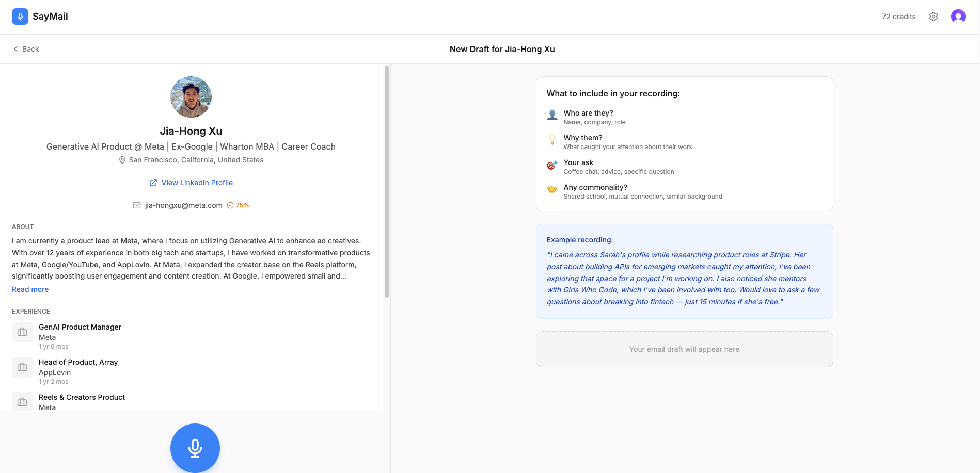This screenshot has height=473, width=980.
Task: Click Jia-Hong Xu's profile photo
Action: tap(191, 97)
